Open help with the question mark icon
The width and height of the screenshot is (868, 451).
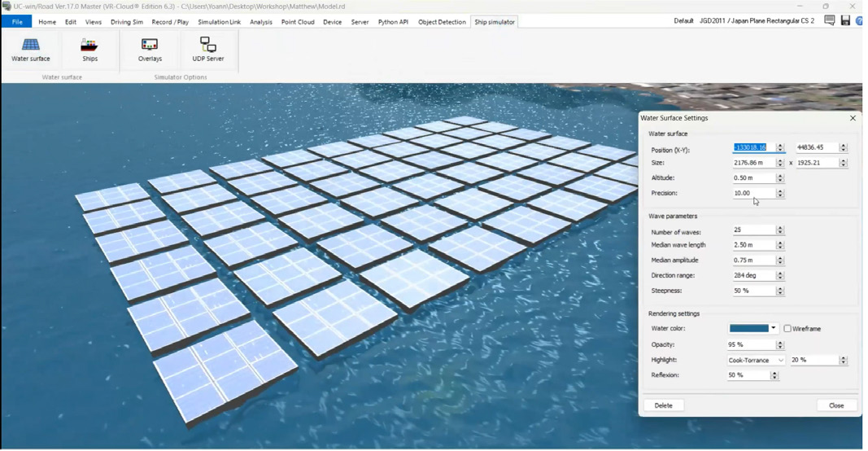click(x=860, y=21)
